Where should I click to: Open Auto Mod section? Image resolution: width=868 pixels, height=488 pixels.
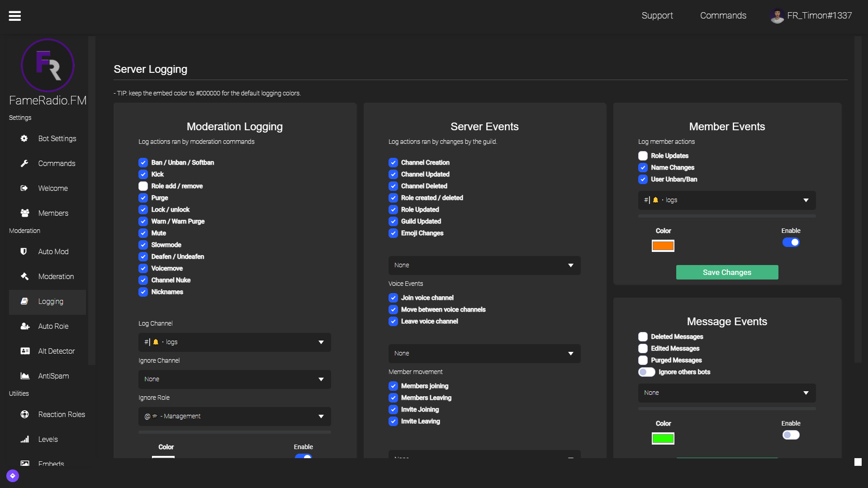pos(47,251)
